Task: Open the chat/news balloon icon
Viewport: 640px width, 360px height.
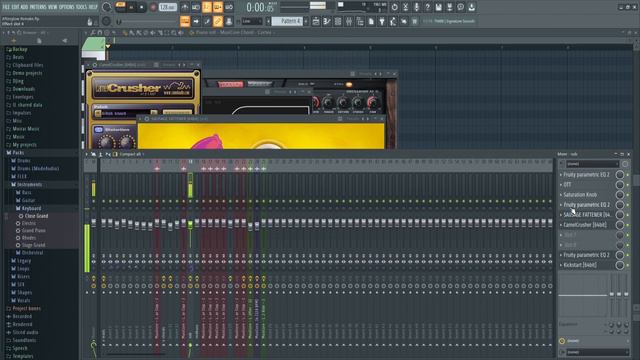Action: pyautogui.click(x=460, y=7)
